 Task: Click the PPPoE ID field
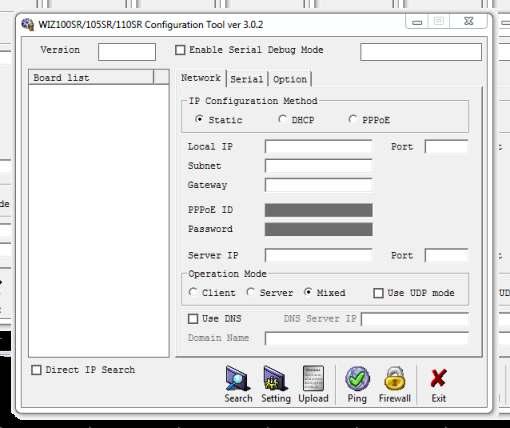pyautogui.click(x=319, y=210)
